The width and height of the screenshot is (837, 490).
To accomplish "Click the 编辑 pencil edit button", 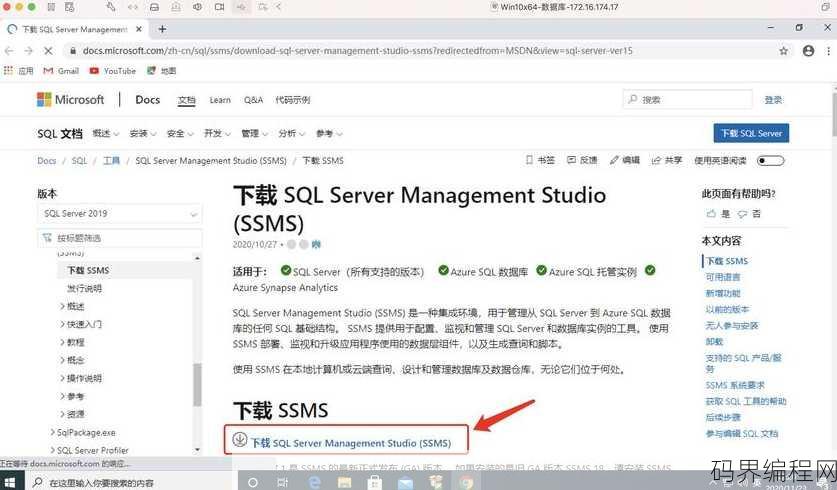I will (x=625, y=160).
